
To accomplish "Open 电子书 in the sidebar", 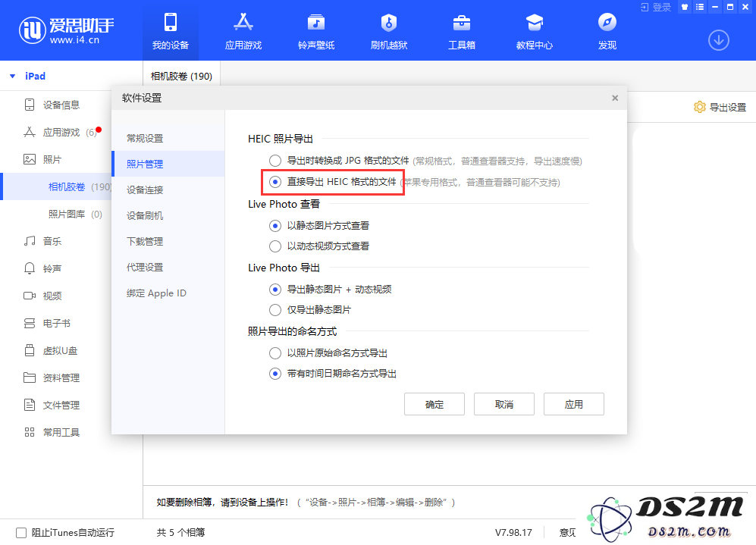I will point(56,323).
